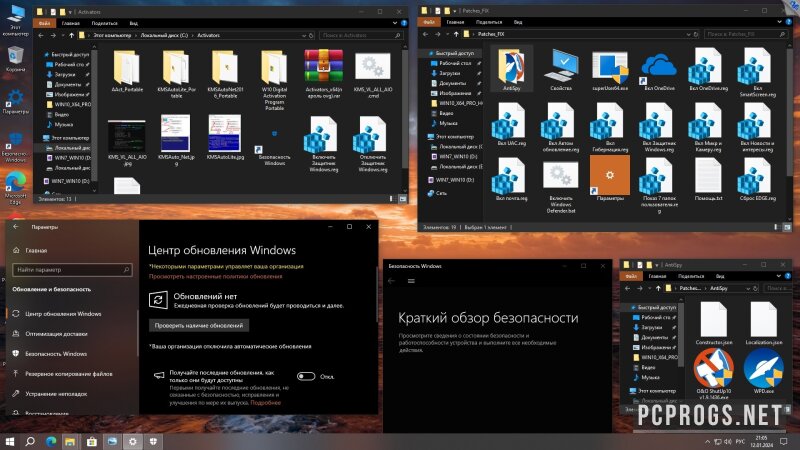Viewport: 800px width, 450px height.
Task: Expand the ribbon in Activators window
Action: (x=394, y=23)
